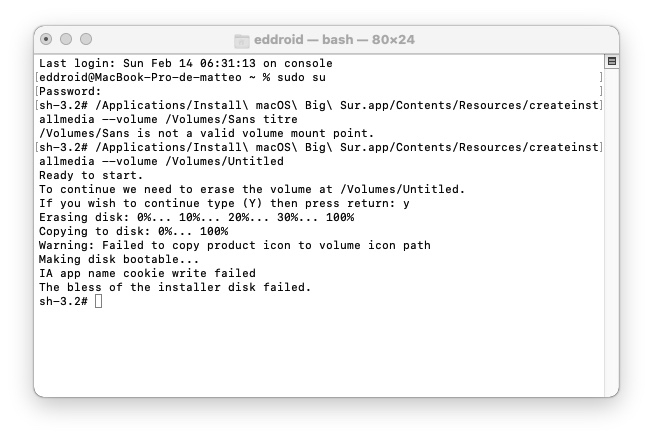The image size is (653, 439).
Task: Place cursor at the final sh-3.2# prompt
Action: pos(98,301)
